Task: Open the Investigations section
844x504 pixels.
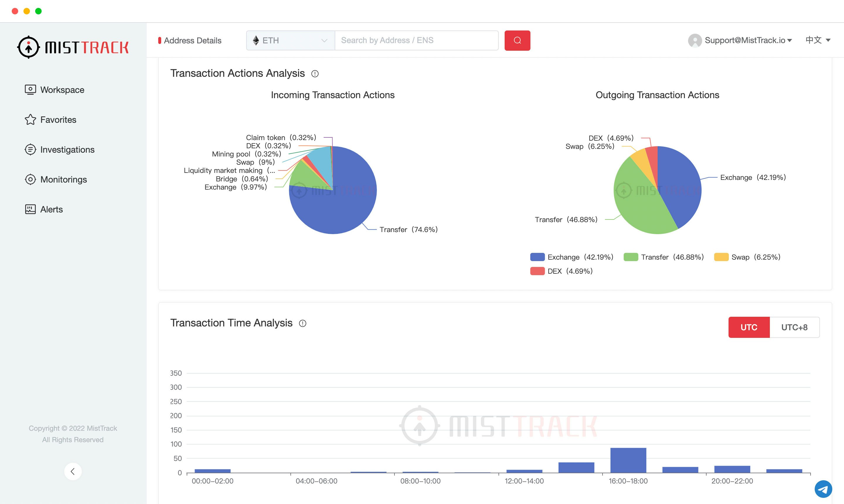Action: [x=67, y=149]
